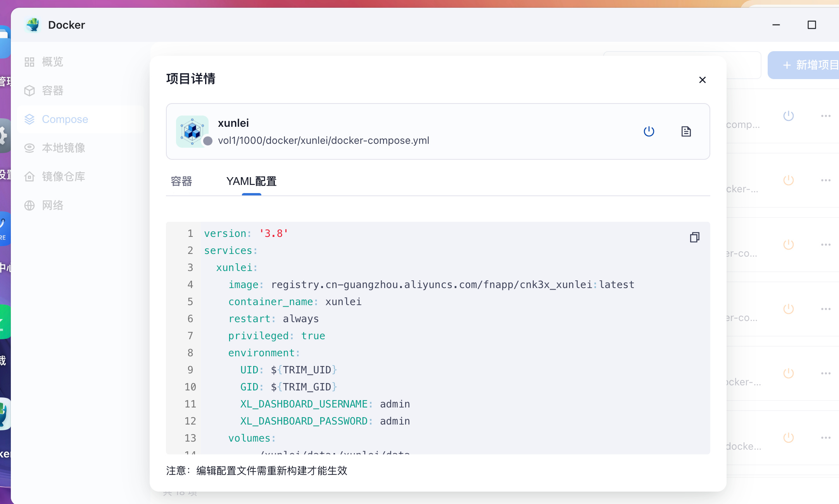
Task: Close the project details dialog
Action: click(703, 80)
